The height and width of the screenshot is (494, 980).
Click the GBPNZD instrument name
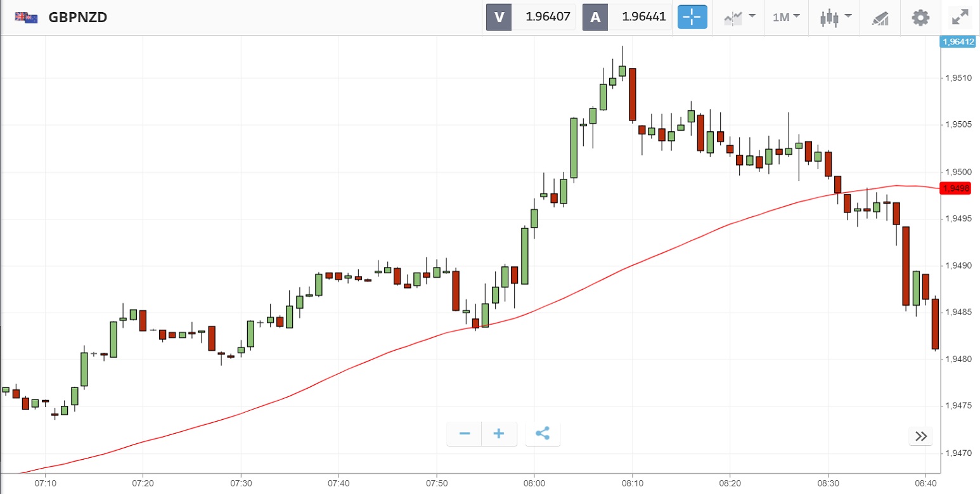pos(77,17)
